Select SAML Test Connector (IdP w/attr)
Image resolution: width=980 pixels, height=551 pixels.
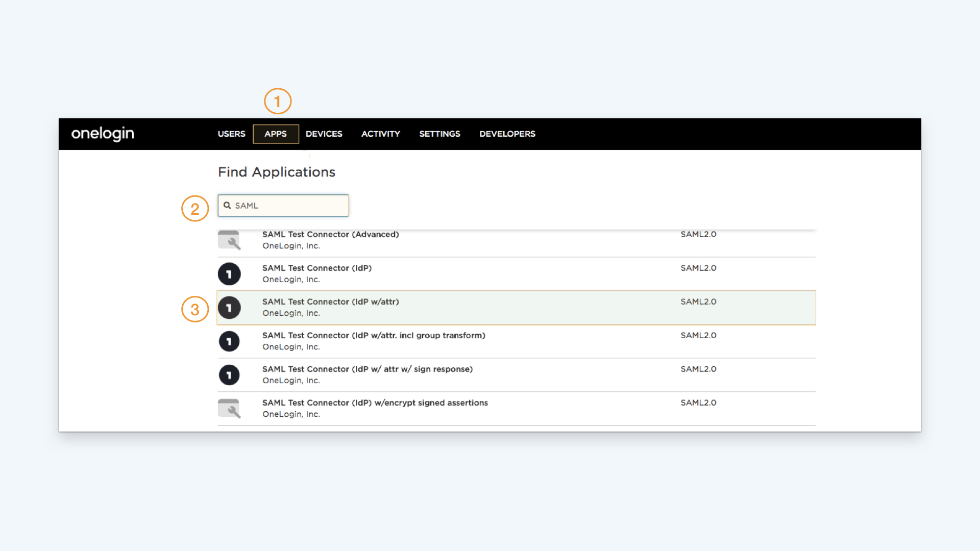[517, 308]
